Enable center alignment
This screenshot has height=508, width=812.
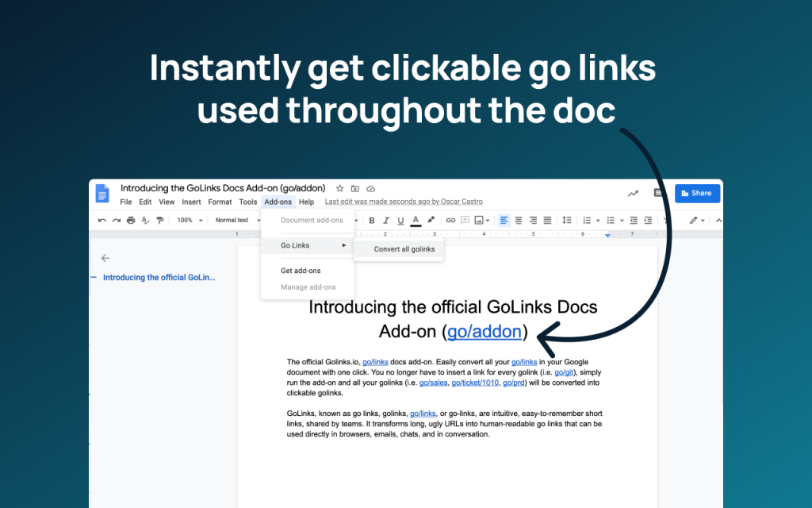[x=519, y=221]
